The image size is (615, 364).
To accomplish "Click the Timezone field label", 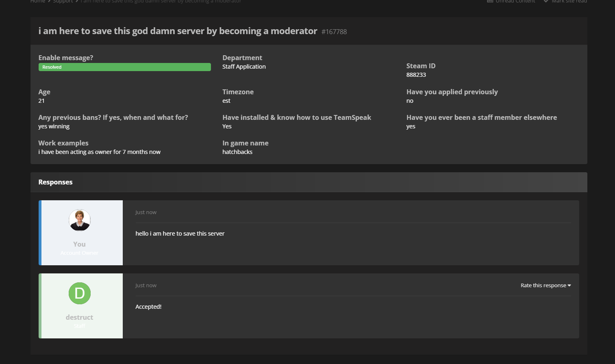I will (x=238, y=92).
